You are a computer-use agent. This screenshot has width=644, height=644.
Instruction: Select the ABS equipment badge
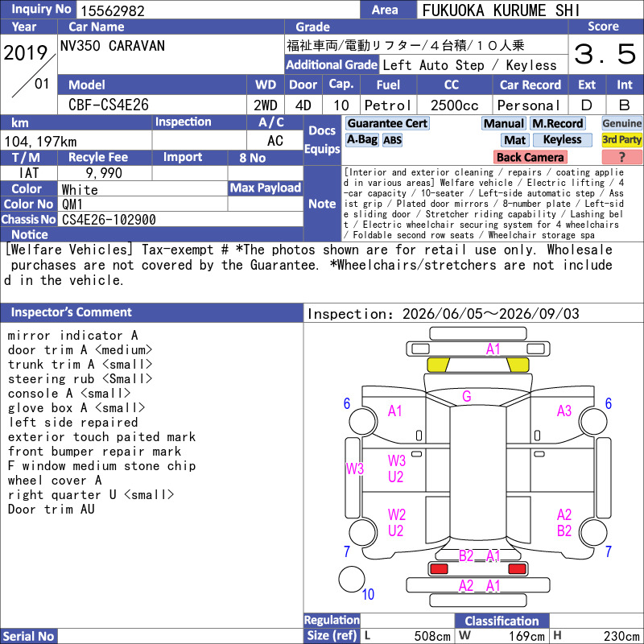point(392,140)
